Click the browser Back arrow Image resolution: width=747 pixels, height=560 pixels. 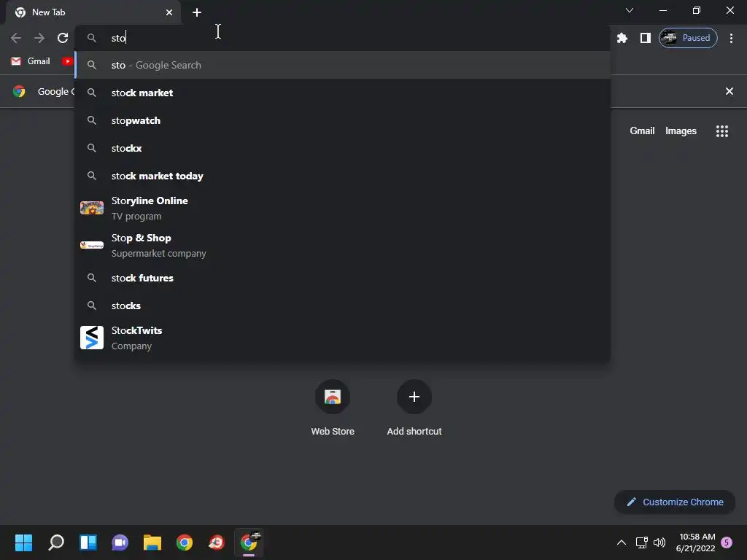point(16,38)
